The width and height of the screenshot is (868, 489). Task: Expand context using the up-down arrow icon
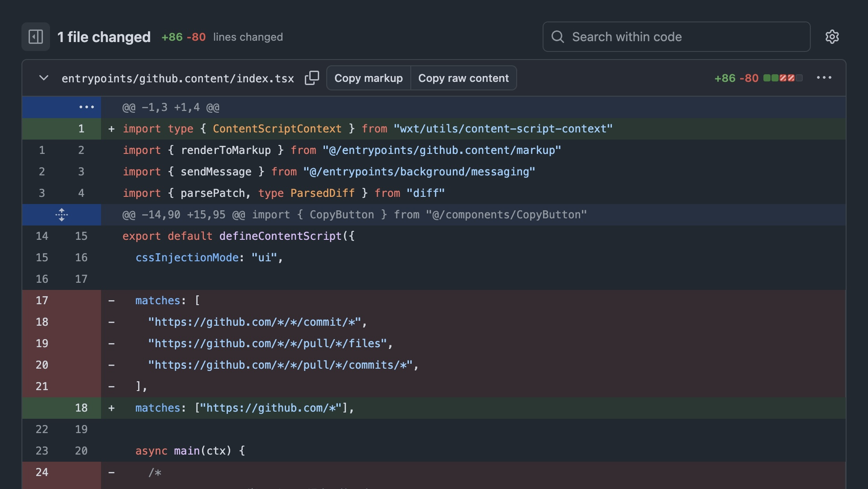pos(61,215)
